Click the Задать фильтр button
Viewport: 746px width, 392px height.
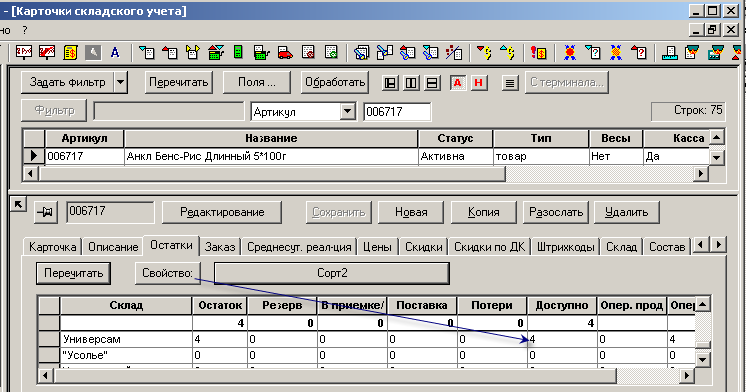[x=67, y=82]
